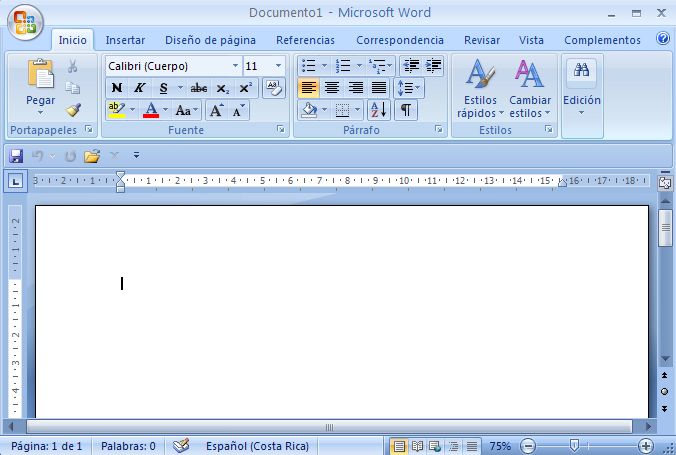Screen dimensions: 676x455
Task: Open the Office button menu
Action: click(25, 22)
